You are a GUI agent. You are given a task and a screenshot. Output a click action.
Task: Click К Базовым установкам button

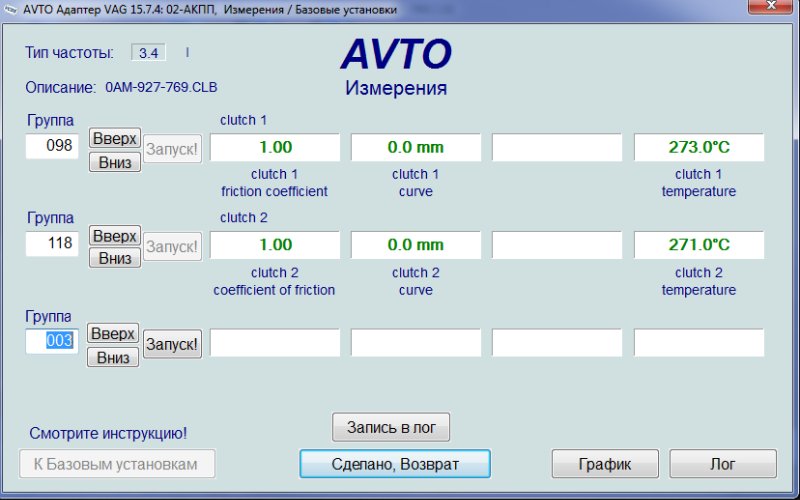pos(117,464)
